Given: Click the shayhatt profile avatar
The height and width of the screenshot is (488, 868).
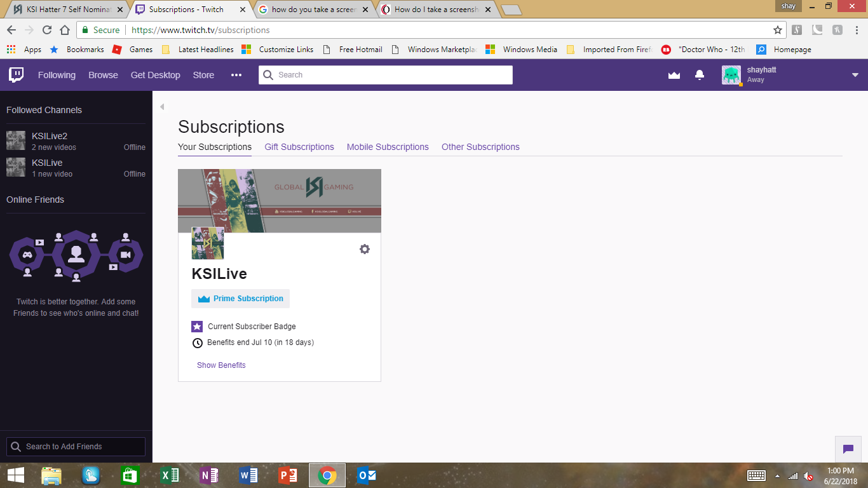Looking at the screenshot, I should tap(731, 75).
